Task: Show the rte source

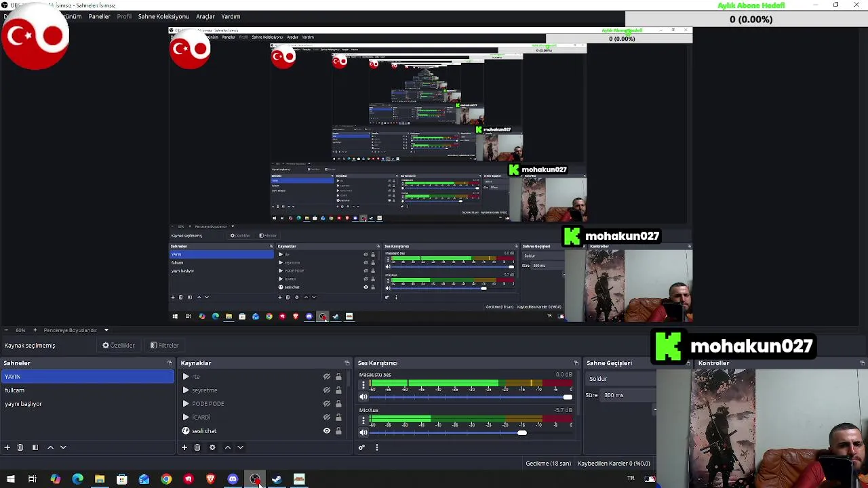Action: click(x=327, y=377)
